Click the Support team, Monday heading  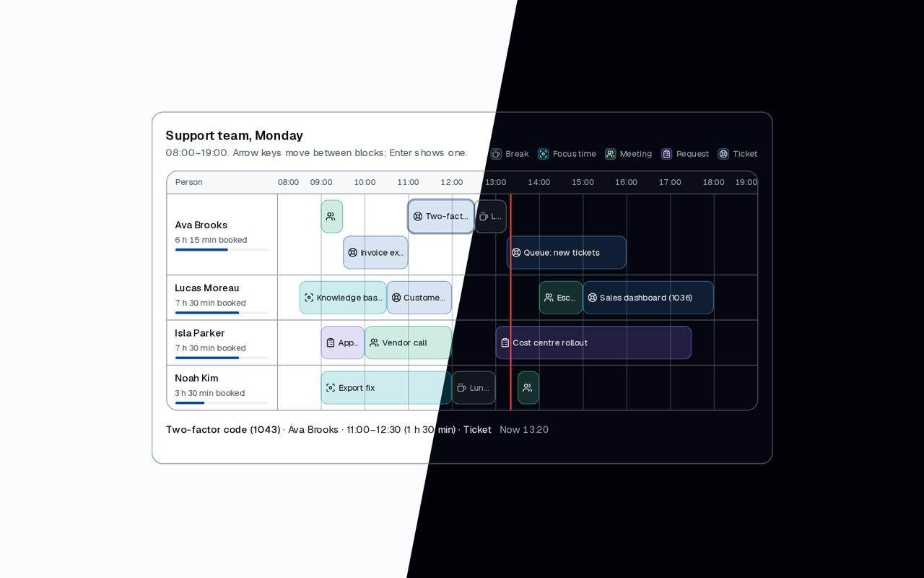(235, 135)
